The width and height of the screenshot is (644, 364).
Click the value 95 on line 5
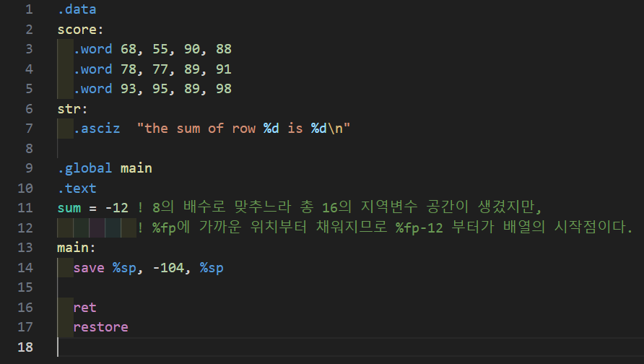pyautogui.click(x=160, y=89)
